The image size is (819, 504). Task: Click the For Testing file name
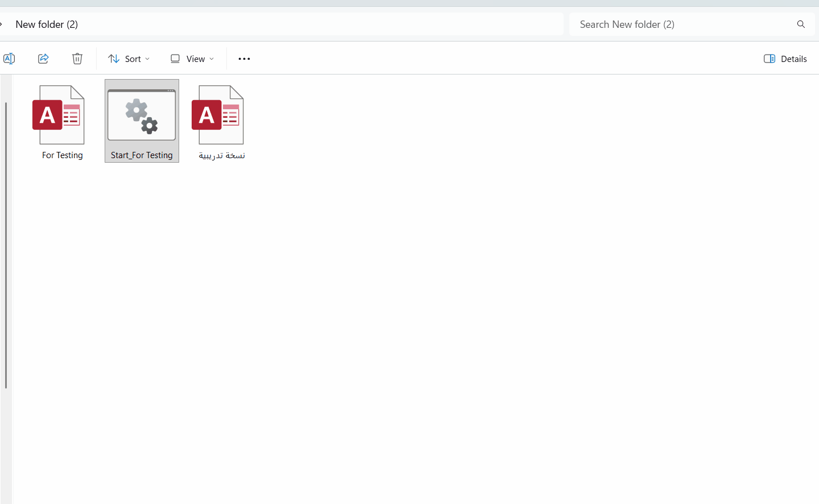coord(63,155)
